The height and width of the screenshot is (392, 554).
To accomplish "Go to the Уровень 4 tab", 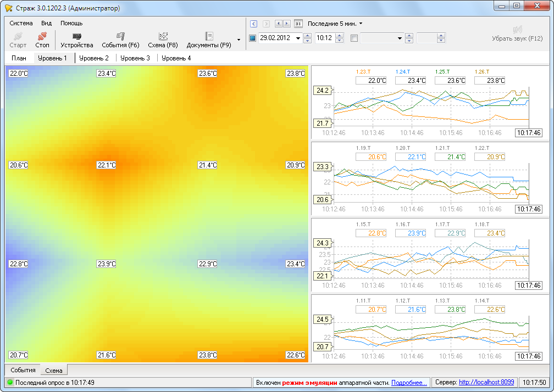I will pyautogui.click(x=176, y=58).
